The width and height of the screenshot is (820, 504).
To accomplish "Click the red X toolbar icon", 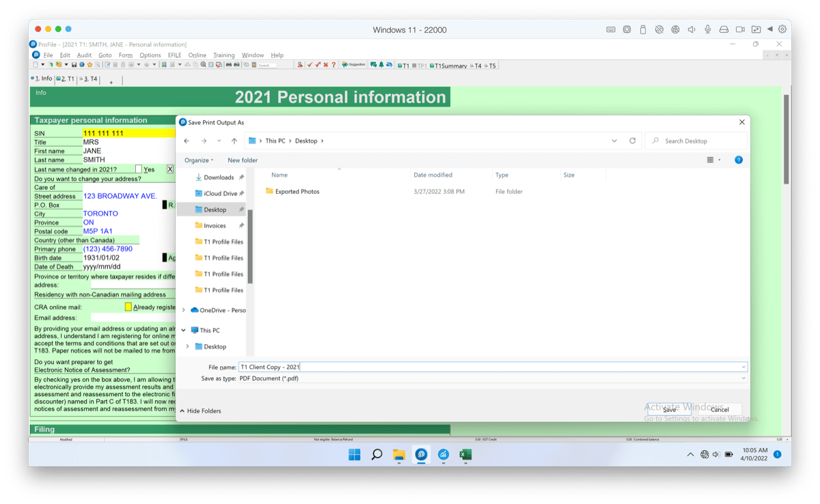I will pos(325,65).
